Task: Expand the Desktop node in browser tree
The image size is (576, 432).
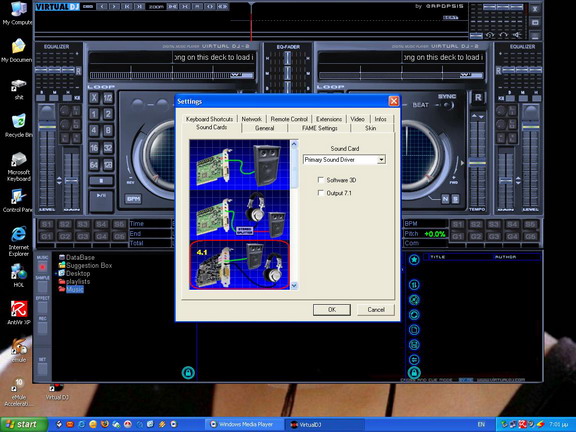Action: (56, 274)
